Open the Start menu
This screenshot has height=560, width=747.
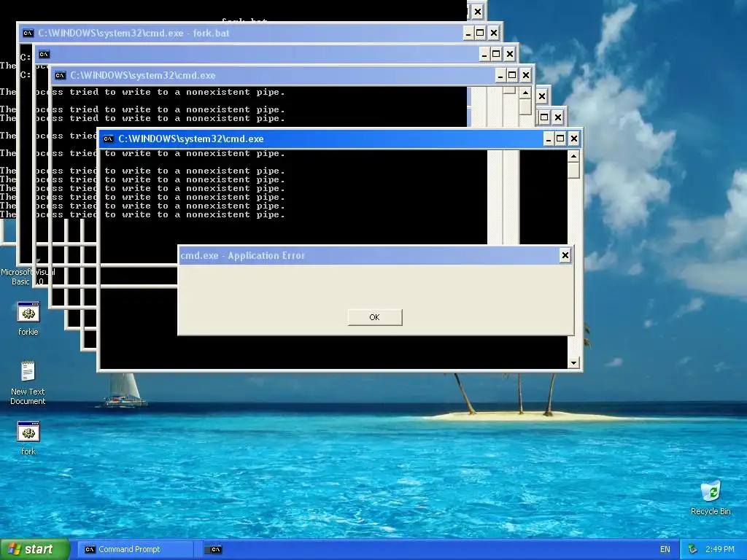tap(35, 549)
